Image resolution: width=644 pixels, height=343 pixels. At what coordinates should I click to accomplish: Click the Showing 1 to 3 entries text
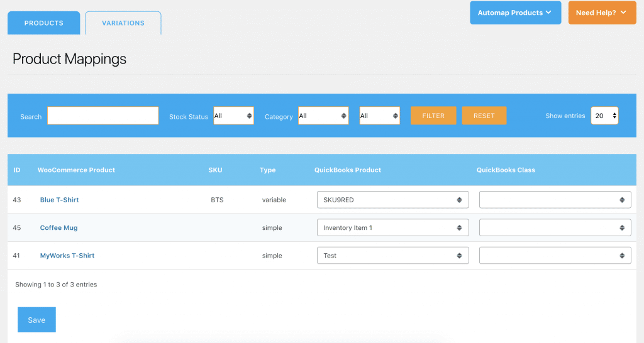(56, 285)
